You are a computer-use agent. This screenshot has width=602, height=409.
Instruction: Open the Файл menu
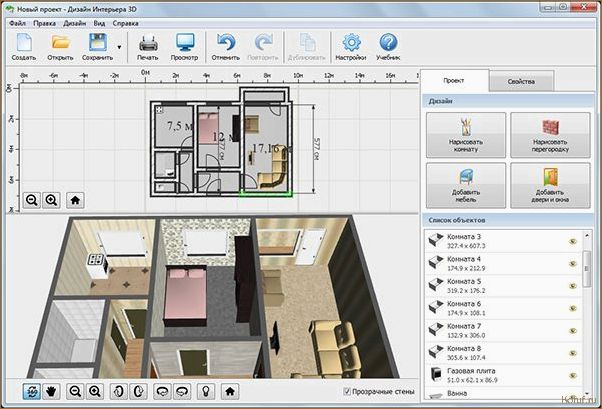17,23
